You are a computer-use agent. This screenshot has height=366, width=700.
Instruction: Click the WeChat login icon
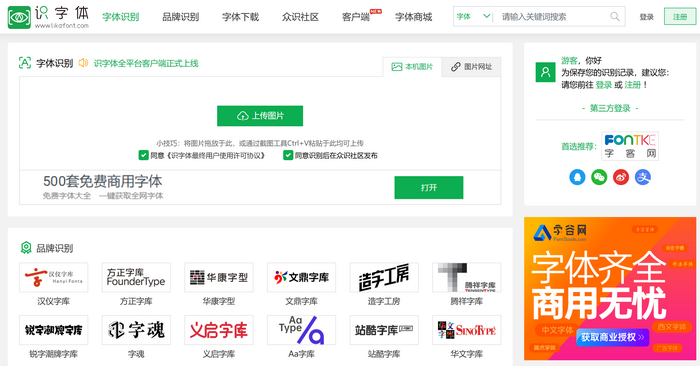coord(599,177)
